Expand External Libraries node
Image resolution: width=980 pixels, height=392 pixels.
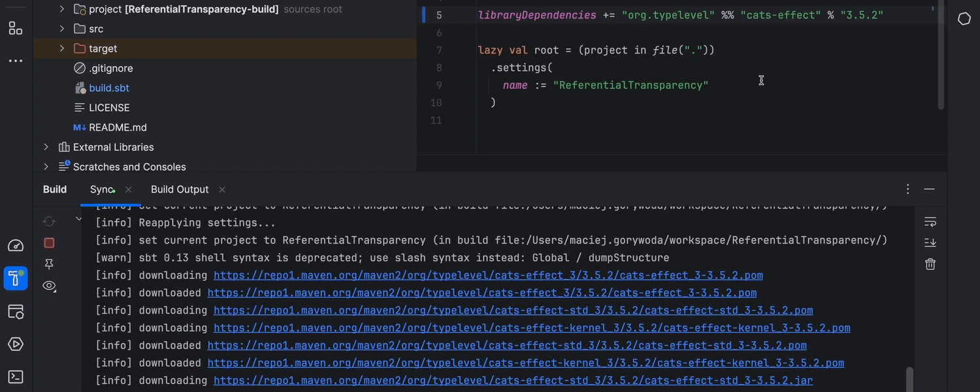[46, 147]
